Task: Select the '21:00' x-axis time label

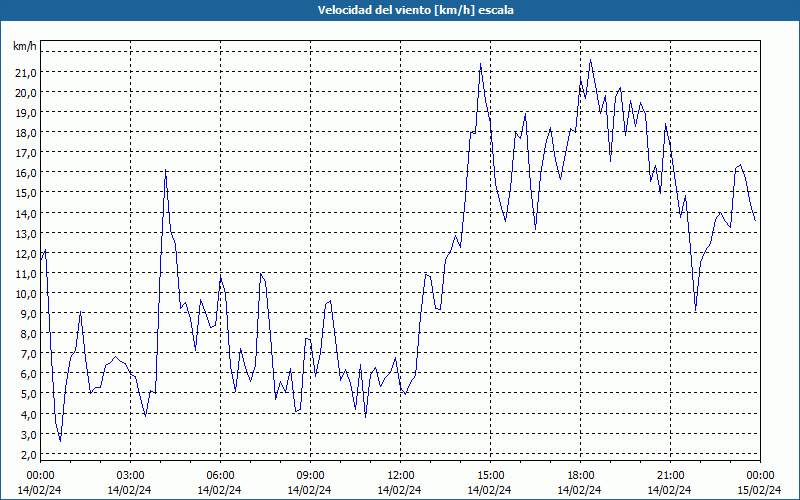Action: (670, 475)
